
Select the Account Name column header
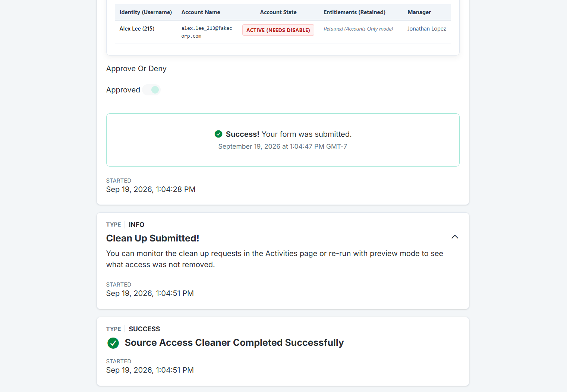point(201,12)
